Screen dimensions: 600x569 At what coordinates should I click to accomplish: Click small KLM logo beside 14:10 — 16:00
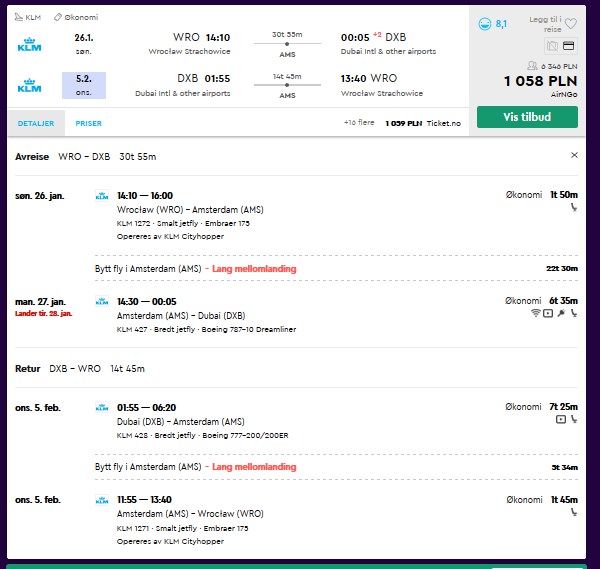point(102,196)
